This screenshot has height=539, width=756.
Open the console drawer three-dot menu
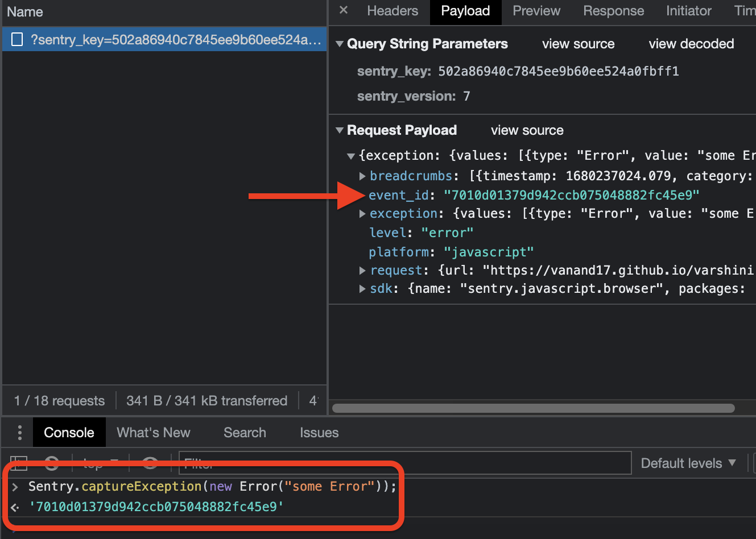[19, 432]
